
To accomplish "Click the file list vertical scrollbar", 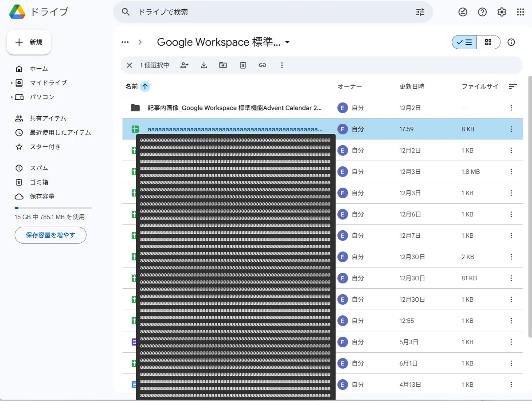I will click(530, 206).
